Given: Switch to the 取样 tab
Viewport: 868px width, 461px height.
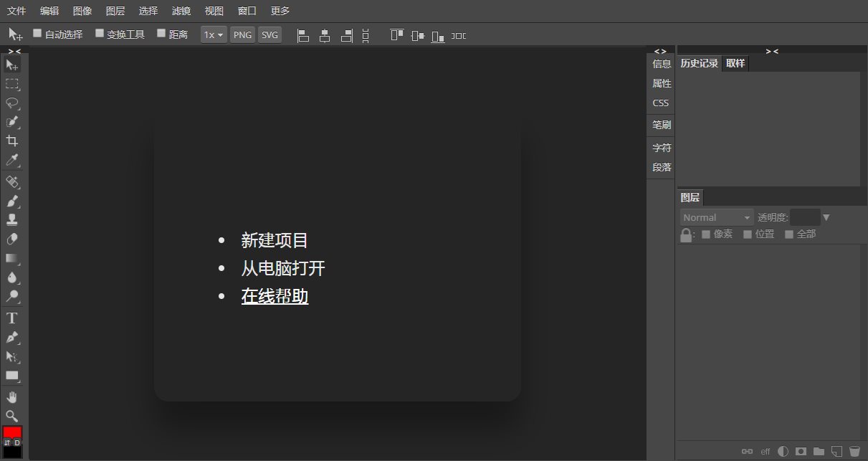Looking at the screenshot, I should point(735,63).
